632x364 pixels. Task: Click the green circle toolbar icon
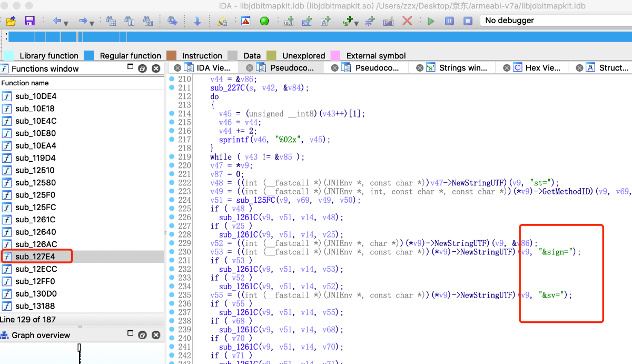click(264, 21)
